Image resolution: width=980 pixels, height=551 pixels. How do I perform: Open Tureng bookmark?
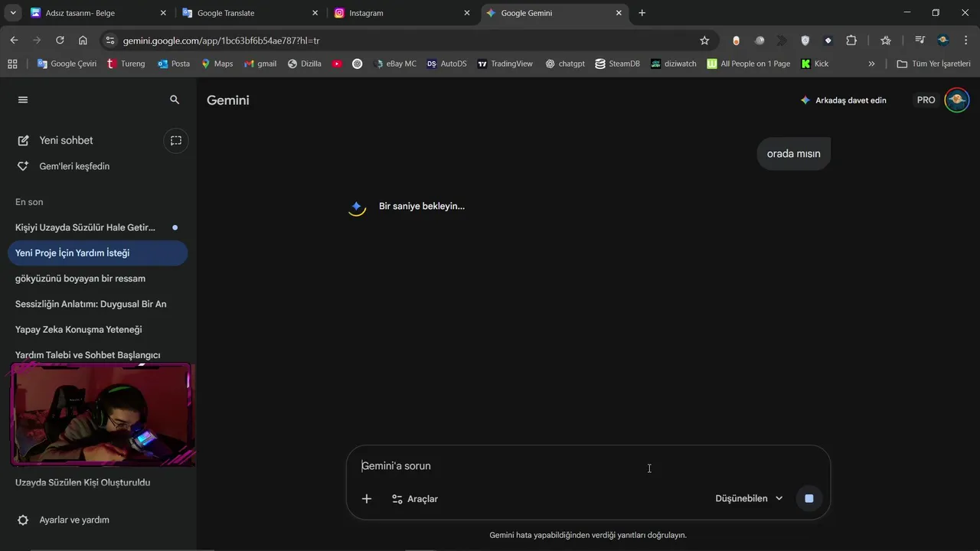pyautogui.click(x=126, y=64)
